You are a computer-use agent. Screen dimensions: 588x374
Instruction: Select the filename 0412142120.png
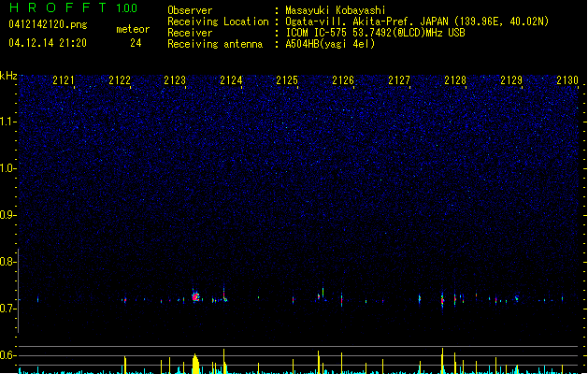(48, 25)
